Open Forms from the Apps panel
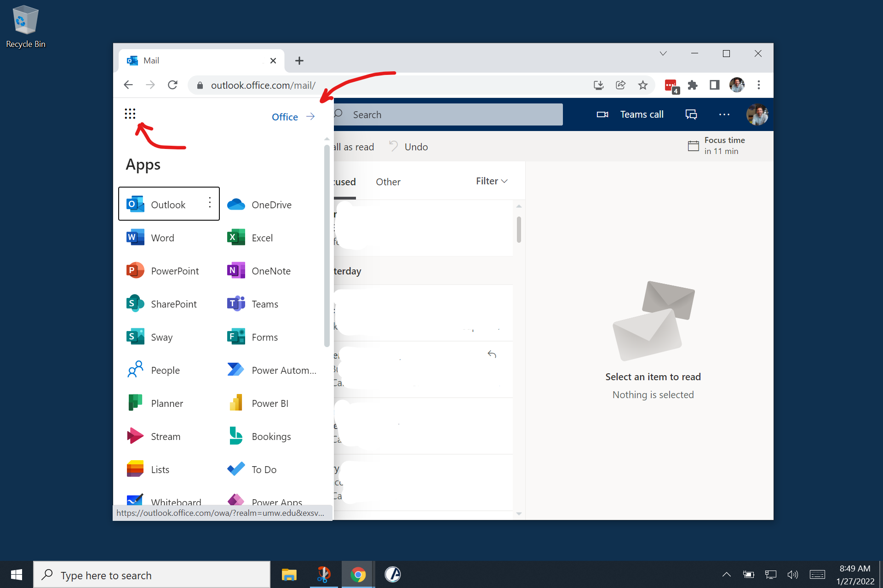Viewport: 883px width, 588px height. coord(252,337)
